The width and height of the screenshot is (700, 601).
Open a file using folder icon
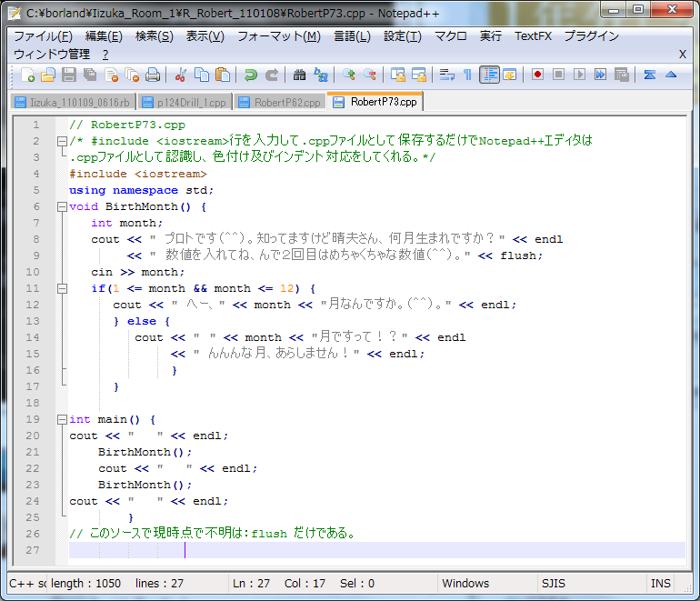coord(48,75)
